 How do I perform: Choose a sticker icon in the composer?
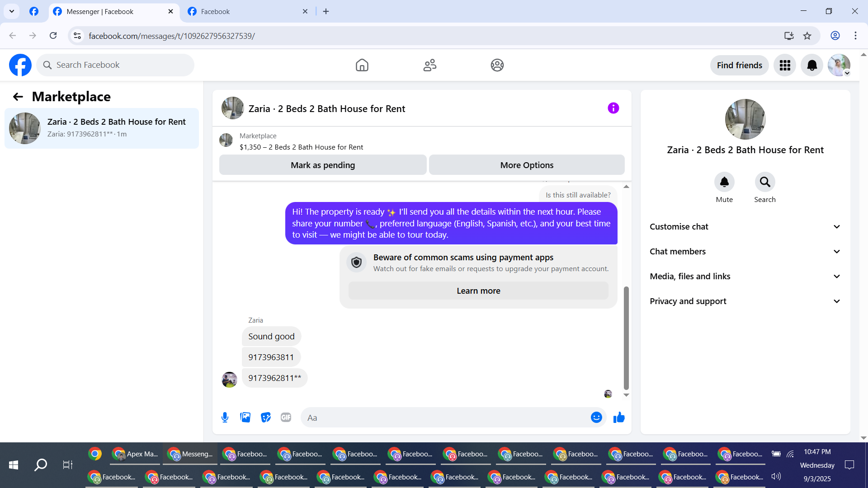[x=266, y=418]
